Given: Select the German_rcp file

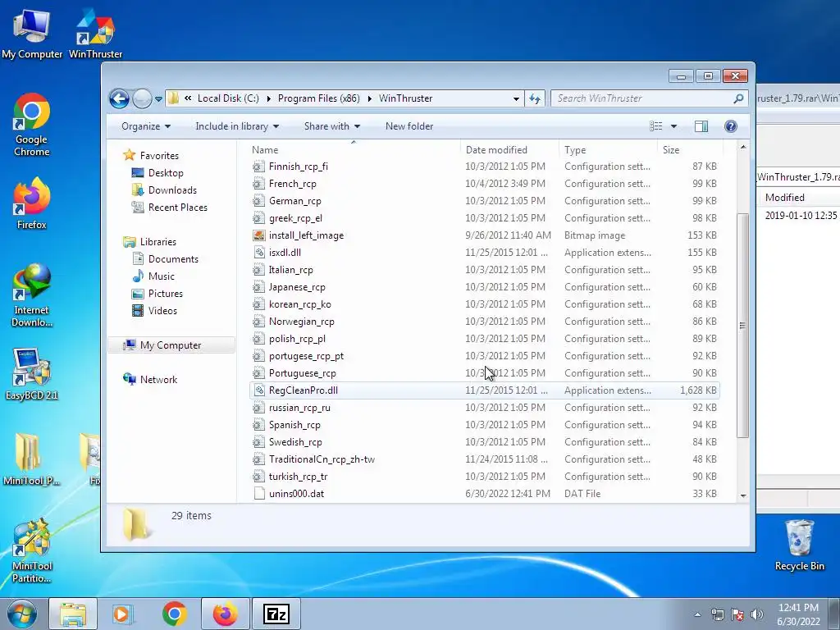Looking at the screenshot, I should tap(484, 201).
